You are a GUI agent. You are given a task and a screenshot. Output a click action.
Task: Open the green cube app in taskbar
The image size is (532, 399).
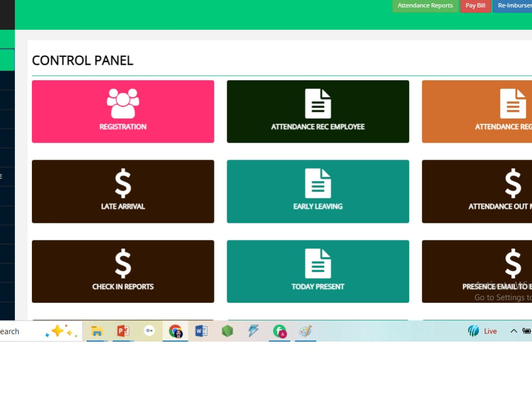(x=227, y=331)
